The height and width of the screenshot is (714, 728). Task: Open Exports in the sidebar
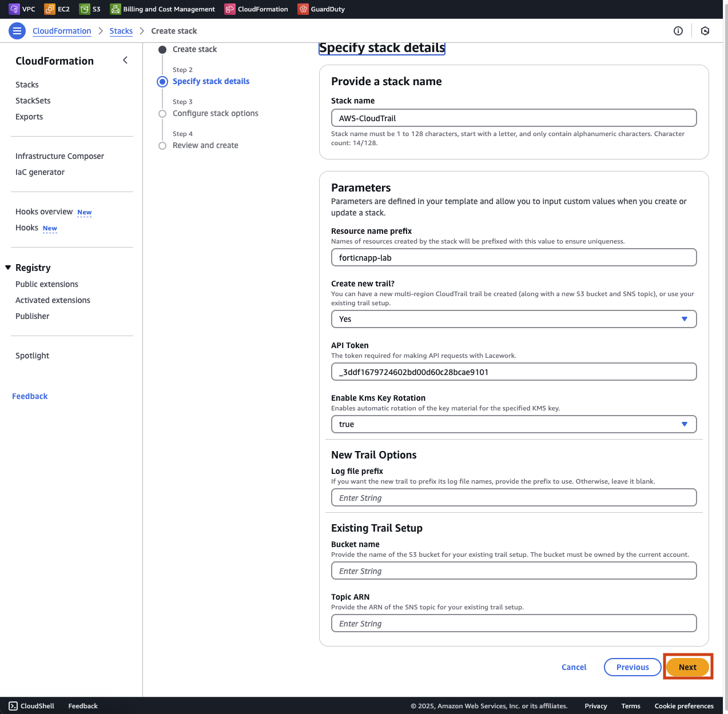coord(29,117)
